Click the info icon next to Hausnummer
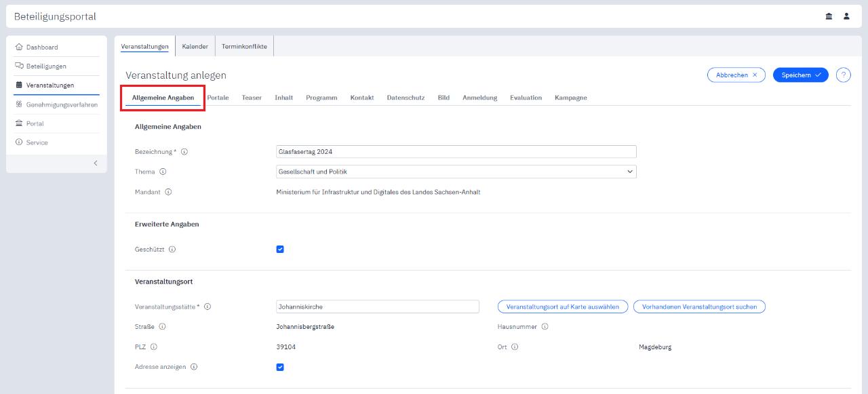The image size is (868, 394). pyautogui.click(x=545, y=327)
